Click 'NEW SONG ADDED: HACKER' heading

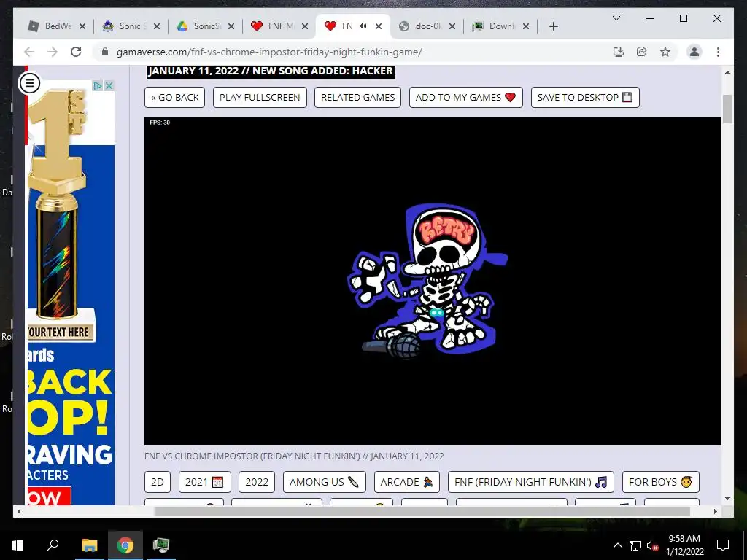(x=322, y=71)
